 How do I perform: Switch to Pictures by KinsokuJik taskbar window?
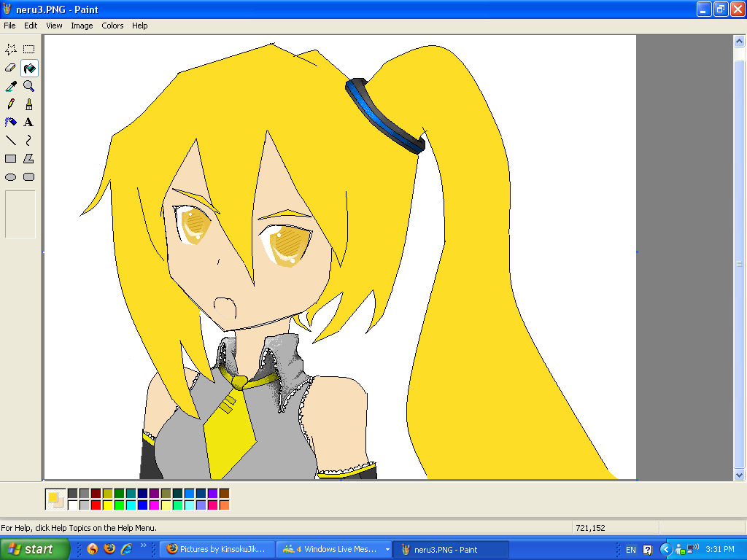coord(216,549)
